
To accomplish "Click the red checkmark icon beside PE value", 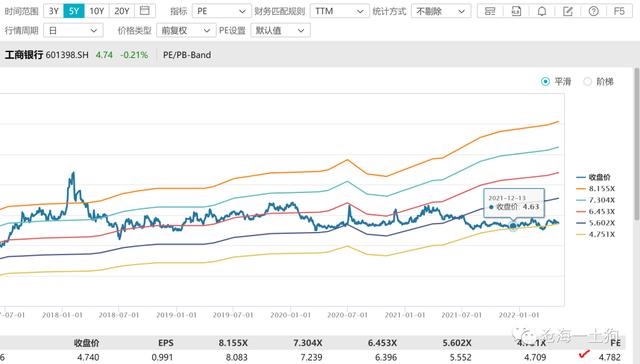I will [x=584, y=354].
